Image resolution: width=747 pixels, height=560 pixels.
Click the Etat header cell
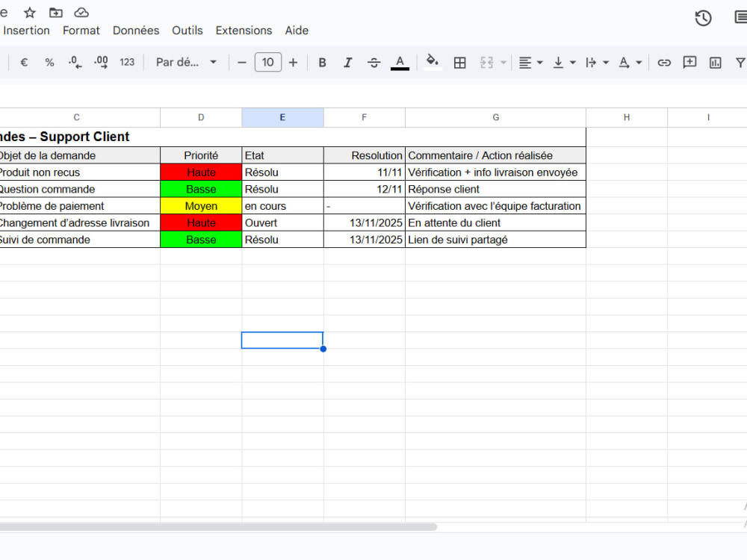tap(282, 155)
